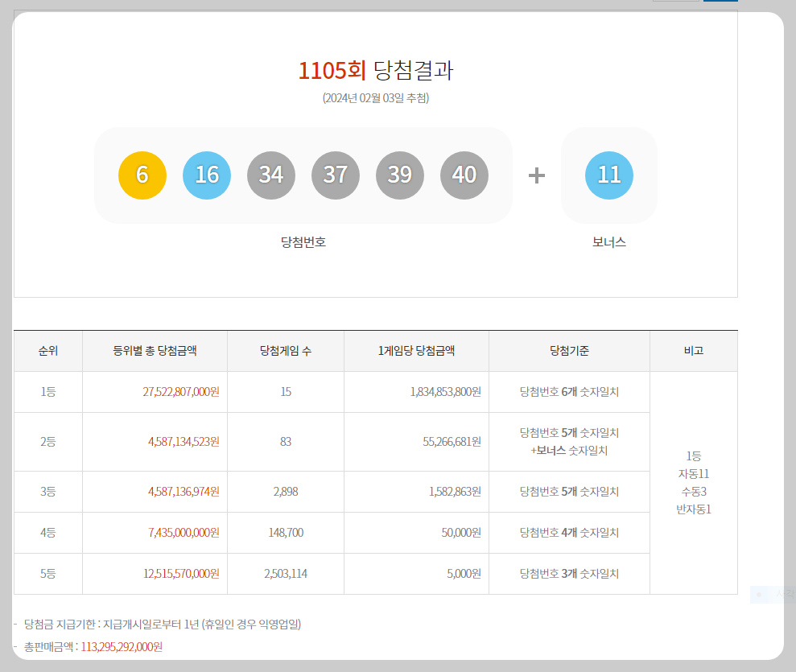Click the 3등 rank cell
This screenshot has height=672, width=796.
(x=48, y=491)
